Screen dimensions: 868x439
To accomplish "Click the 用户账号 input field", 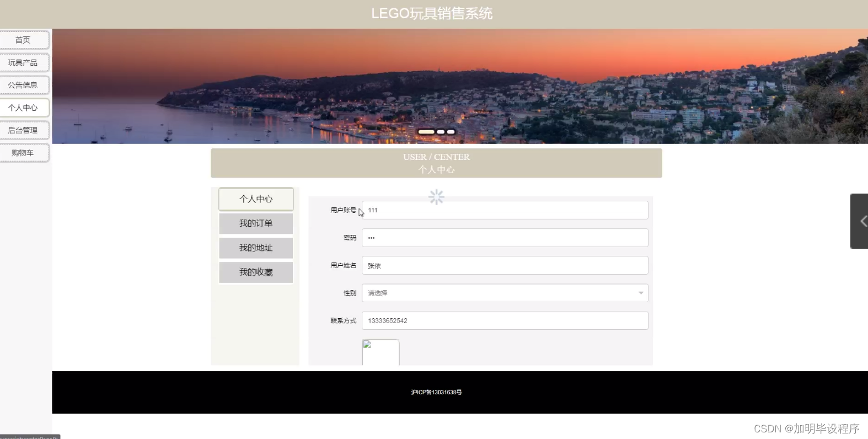I will pyautogui.click(x=505, y=210).
